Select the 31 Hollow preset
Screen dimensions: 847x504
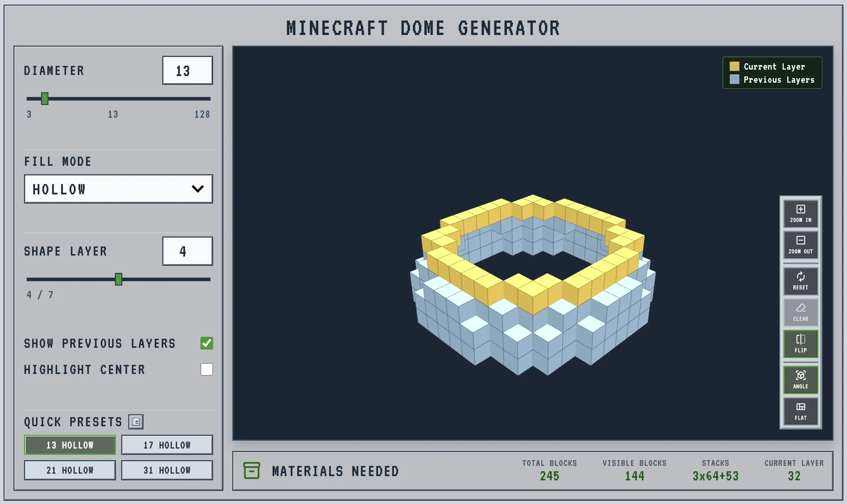(167, 470)
